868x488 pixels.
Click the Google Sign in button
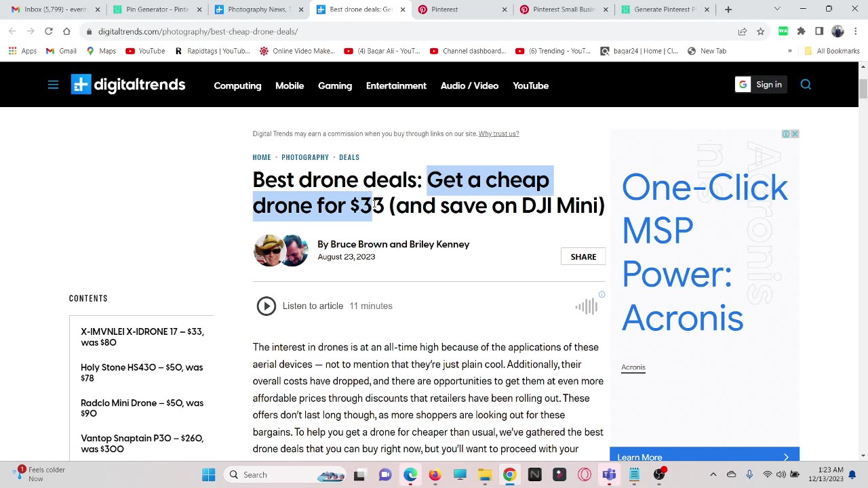[x=761, y=85]
